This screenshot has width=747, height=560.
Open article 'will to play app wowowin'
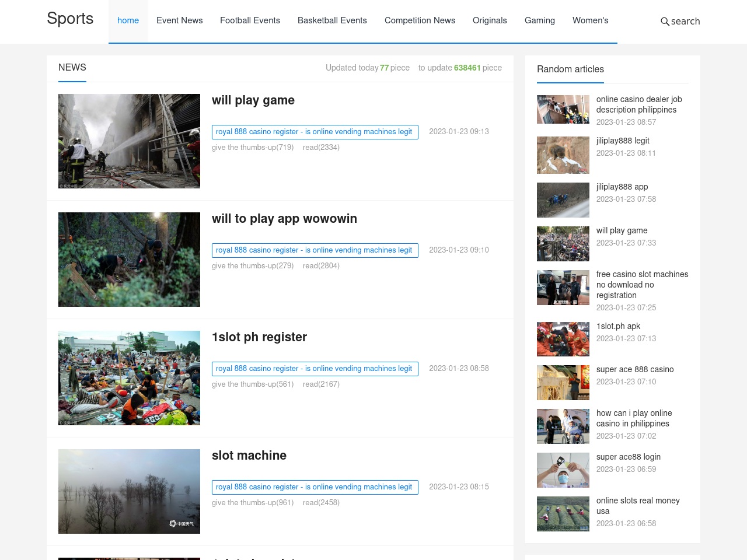[284, 219]
